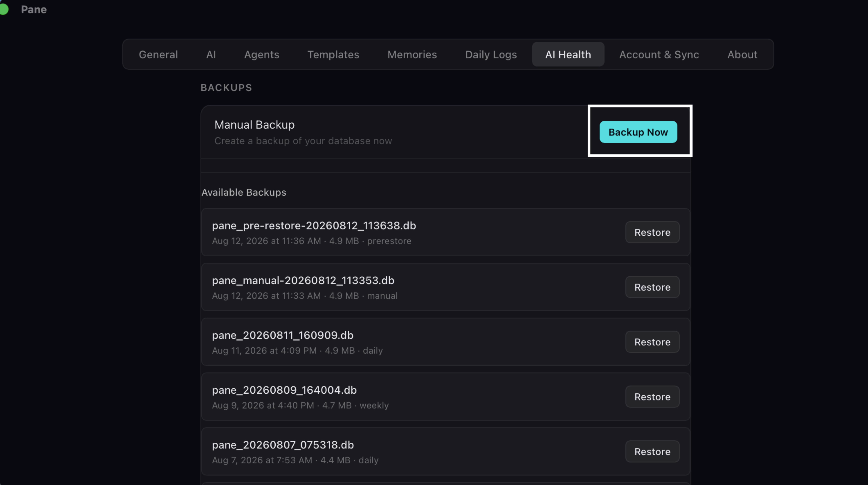Select filename pane_manual-20260812_113353.db
The width and height of the screenshot is (868, 485).
(x=303, y=280)
